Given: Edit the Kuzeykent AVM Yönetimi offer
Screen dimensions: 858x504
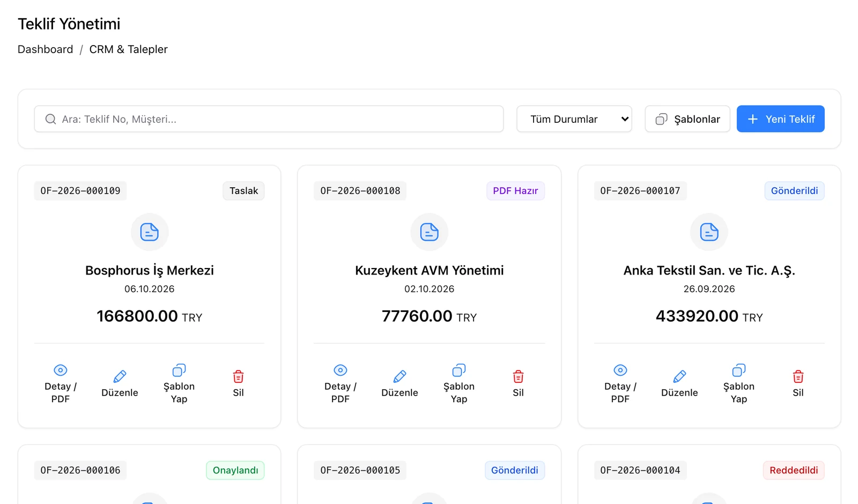Looking at the screenshot, I should point(400,384).
